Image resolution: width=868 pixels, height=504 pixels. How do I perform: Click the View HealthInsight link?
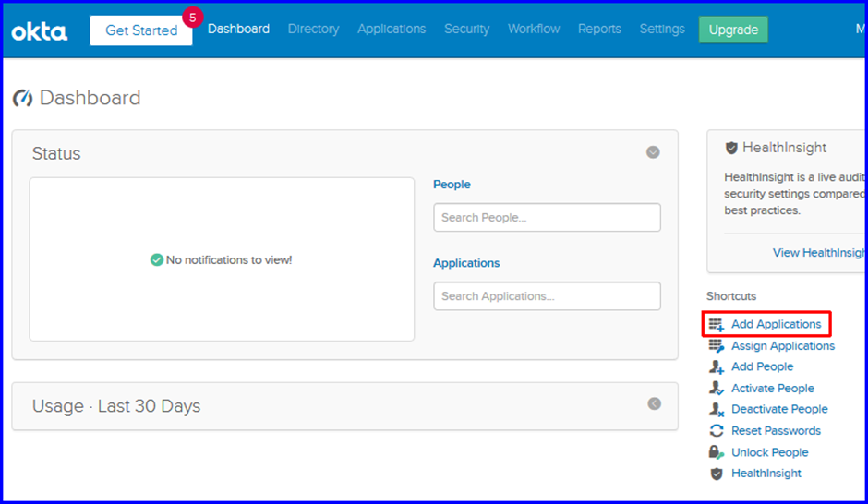[819, 253]
